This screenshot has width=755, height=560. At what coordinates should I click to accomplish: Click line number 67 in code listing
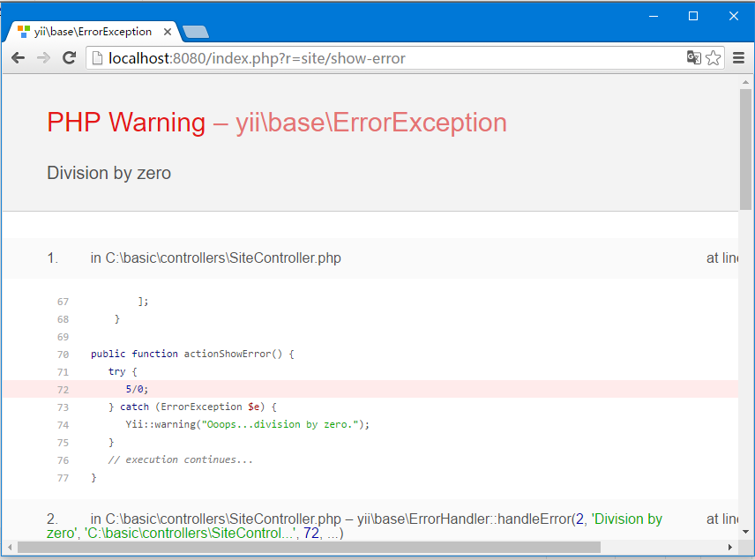[64, 302]
